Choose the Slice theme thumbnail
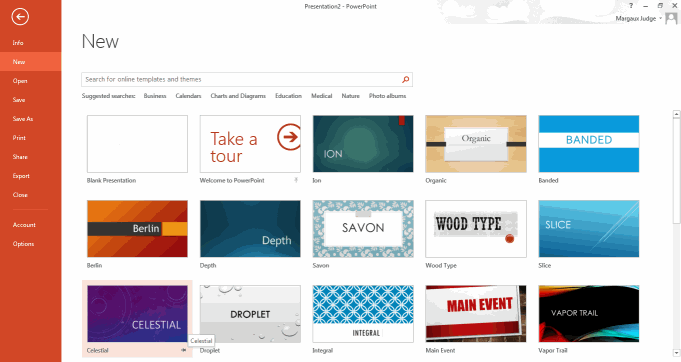The width and height of the screenshot is (681, 362). pyautogui.click(x=589, y=229)
